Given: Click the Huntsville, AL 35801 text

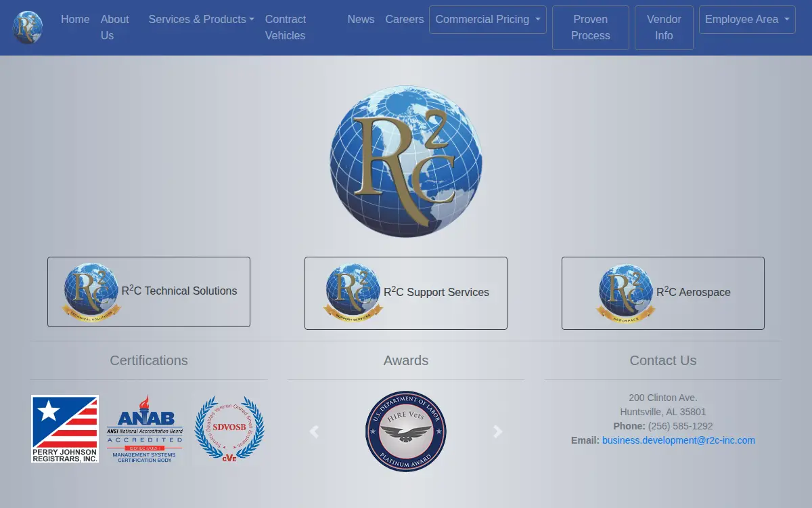Looking at the screenshot, I should click(663, 412).
